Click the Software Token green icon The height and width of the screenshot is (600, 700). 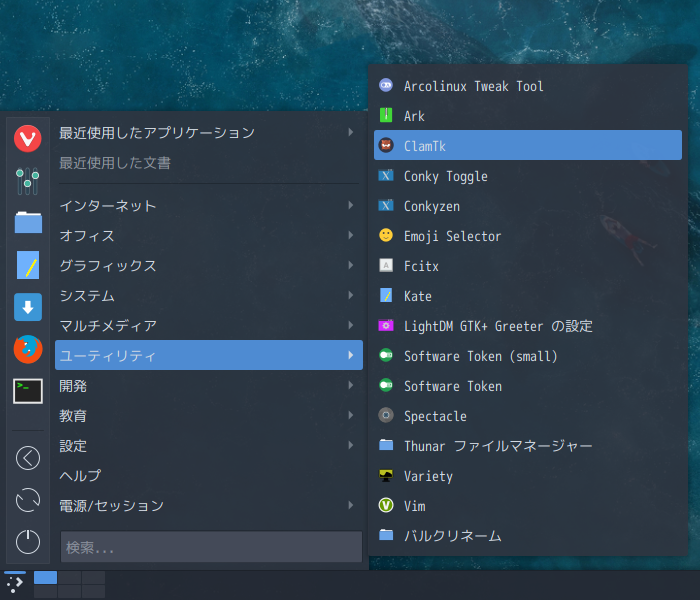click(x=386, y=385)
